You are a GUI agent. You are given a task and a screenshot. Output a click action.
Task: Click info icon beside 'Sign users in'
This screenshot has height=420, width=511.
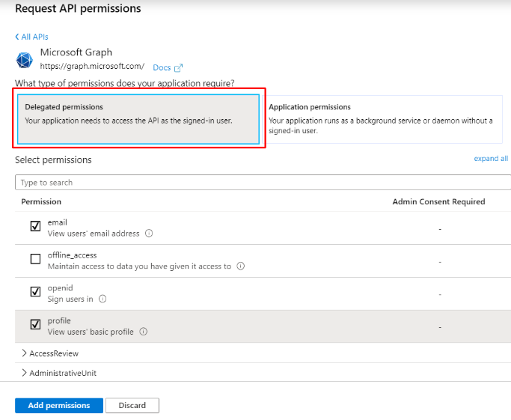click(102, 299)
